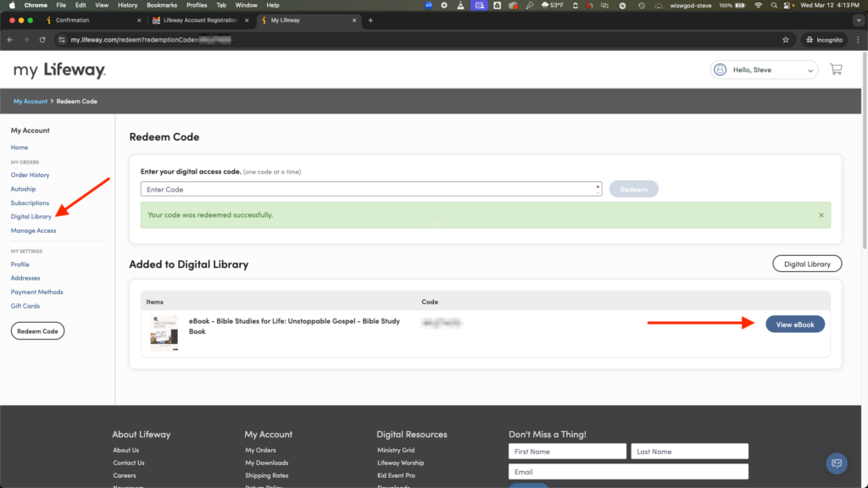Click the Email field in the footer
Screen dimensions: 868x488
coord(628,472)
